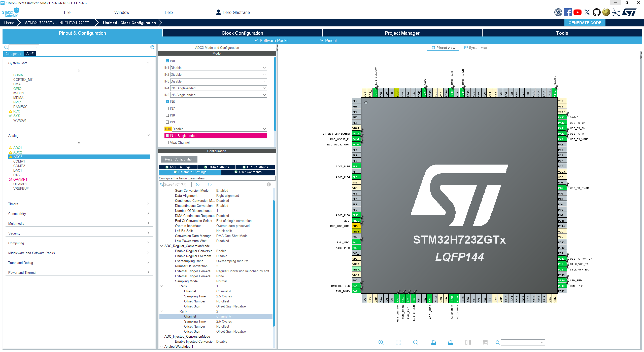Screen dimensions: 644x352
Task: Open the STM32CubeMX GitHub page icon
Action: (596, 12)
